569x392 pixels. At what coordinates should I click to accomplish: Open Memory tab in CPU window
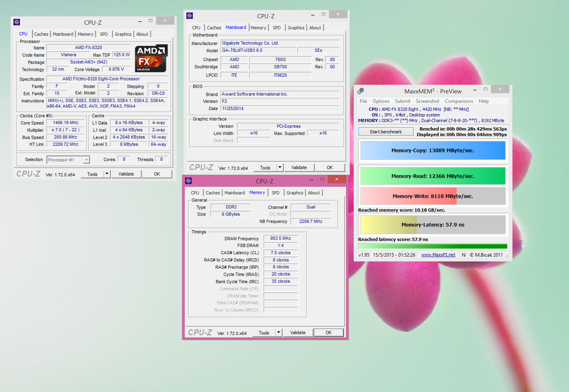click(x=85, y=34)
